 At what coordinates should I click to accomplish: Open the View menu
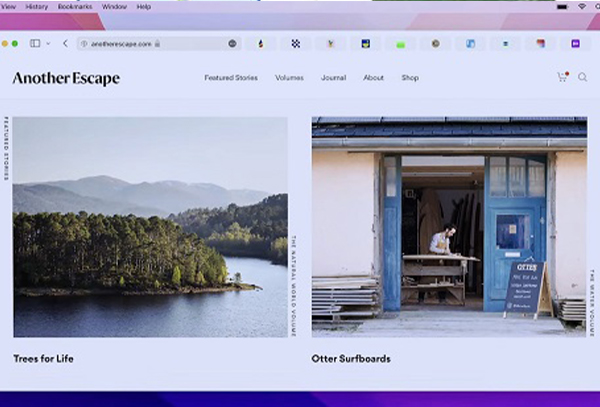(x=8, y=7)
